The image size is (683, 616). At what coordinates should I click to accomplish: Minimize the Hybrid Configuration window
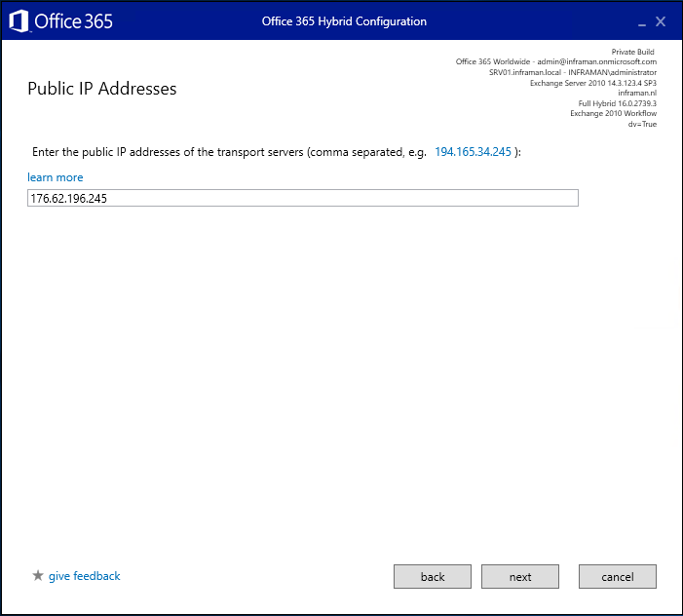pos(640,22)
